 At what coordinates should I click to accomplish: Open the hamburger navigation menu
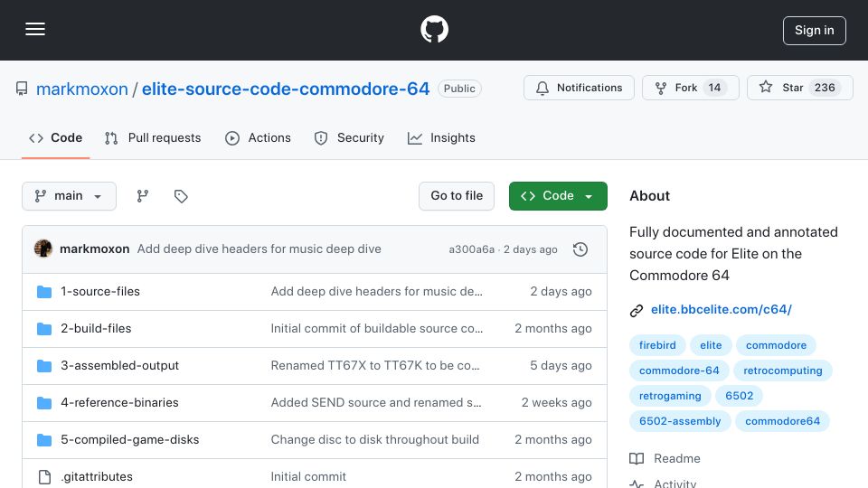pos(35,29)
